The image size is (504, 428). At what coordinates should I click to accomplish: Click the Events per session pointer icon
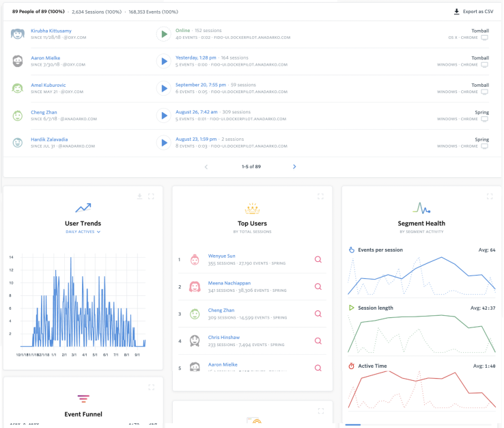[352, 250]
